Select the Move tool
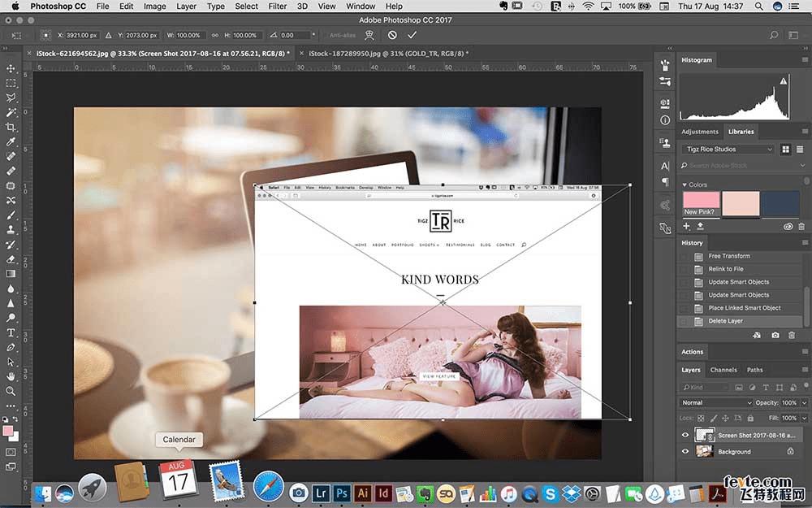Screen dimensions: 812x508 coord(11,68)
